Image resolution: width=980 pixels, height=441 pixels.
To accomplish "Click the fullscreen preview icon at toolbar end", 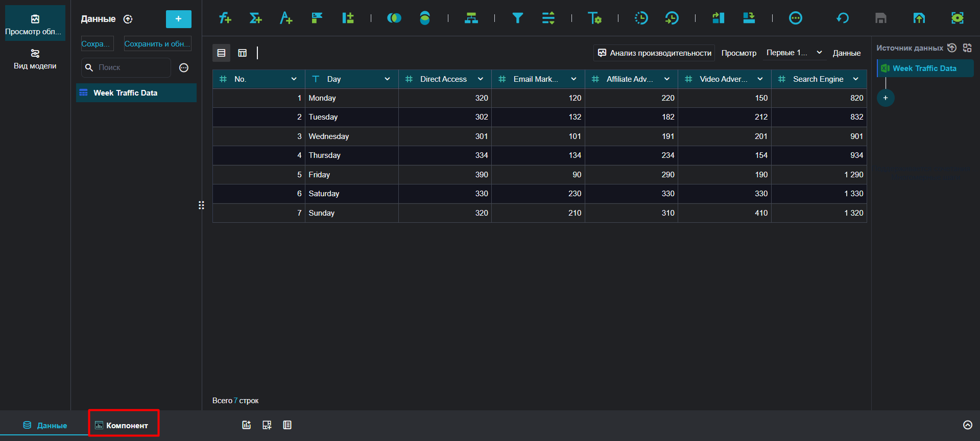I will pos(958,18).
